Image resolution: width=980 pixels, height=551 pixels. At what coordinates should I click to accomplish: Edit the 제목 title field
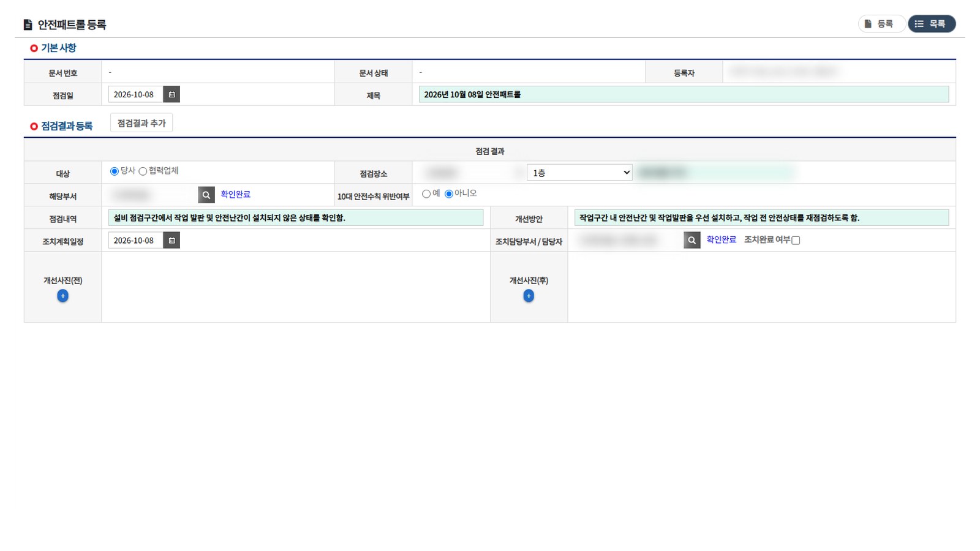[x=684, y=94]
